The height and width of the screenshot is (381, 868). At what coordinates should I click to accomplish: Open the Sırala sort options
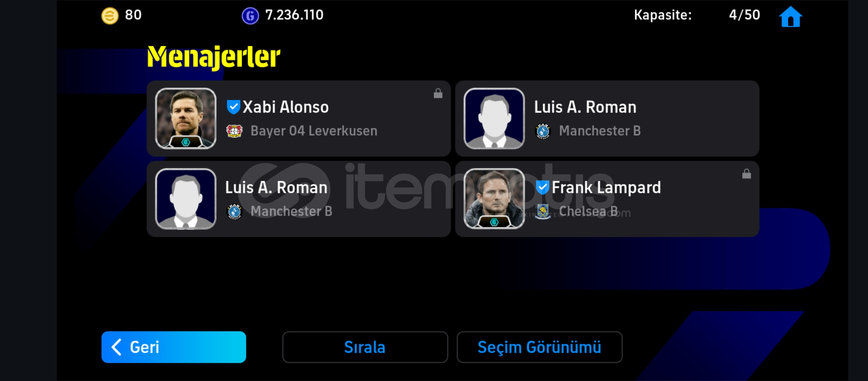tap(365, 347)
